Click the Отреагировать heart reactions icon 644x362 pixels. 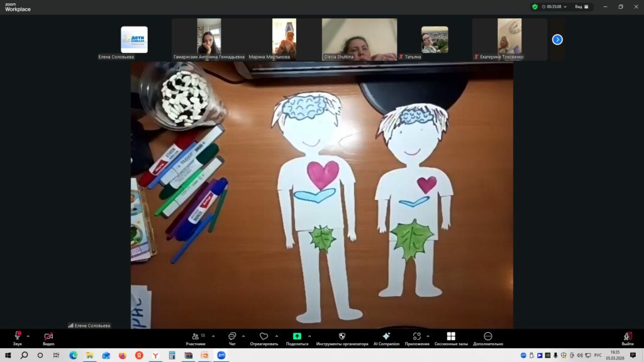pyautogui.click(x=264, y=337)
